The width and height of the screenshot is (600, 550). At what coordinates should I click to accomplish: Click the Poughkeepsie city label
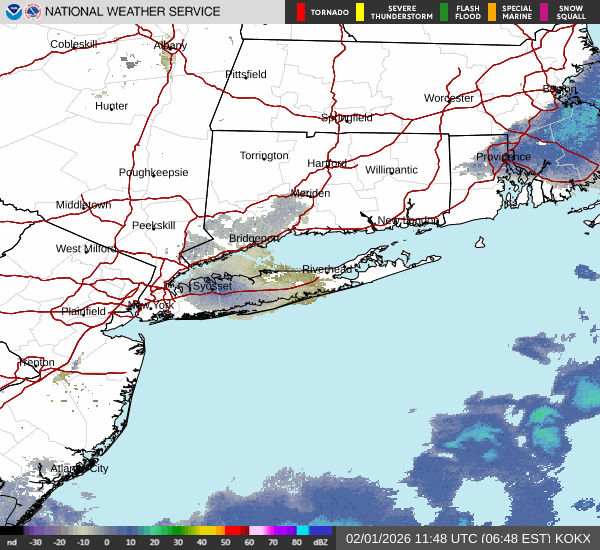click(153, 172)
